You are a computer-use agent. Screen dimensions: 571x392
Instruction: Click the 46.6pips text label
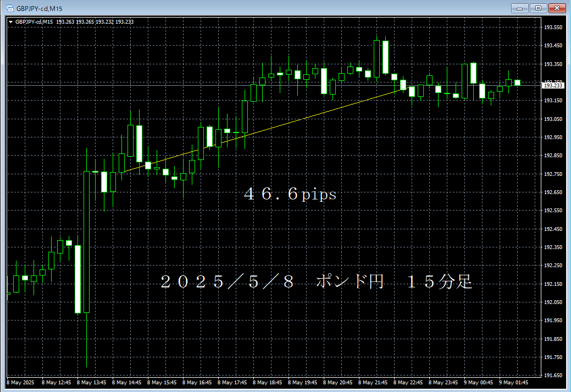[x=290, y=194]
